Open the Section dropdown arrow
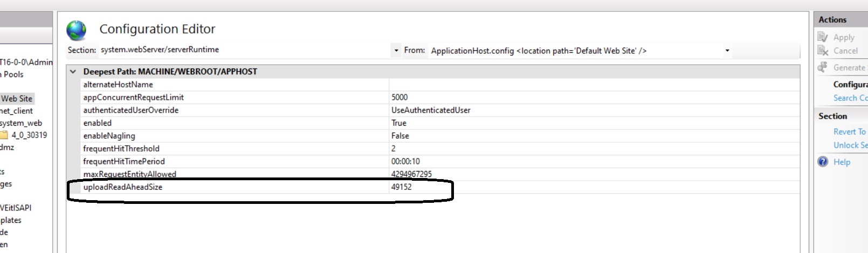 coord(396,50)
